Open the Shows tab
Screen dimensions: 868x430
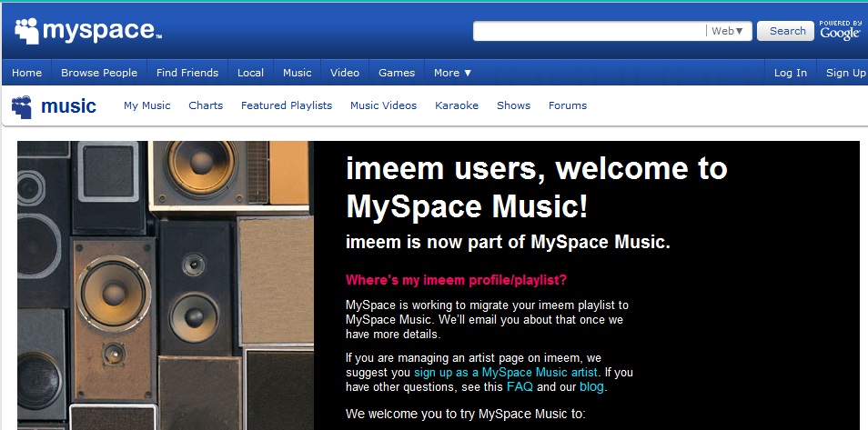tap(513, 105)
